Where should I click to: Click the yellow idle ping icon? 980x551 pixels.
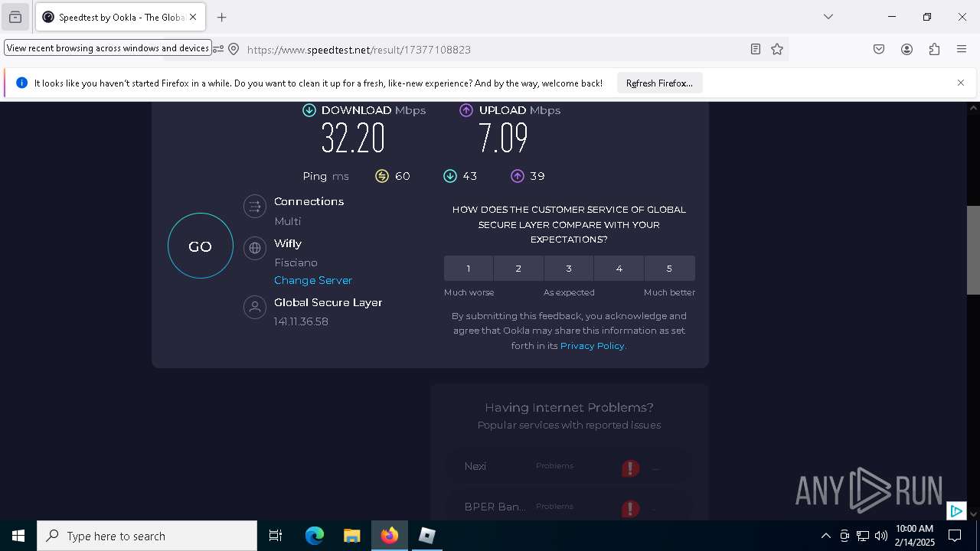[382, 176]
